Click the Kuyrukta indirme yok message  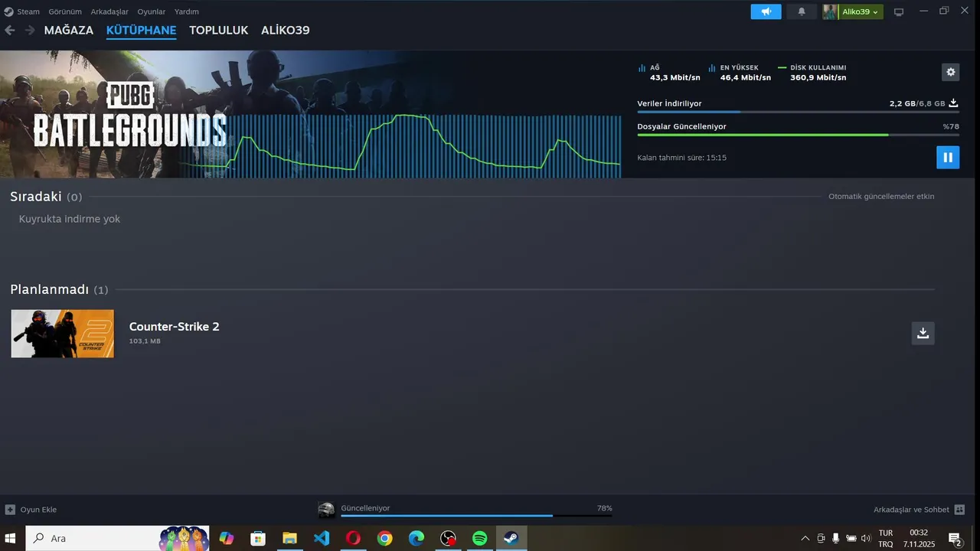70,219
